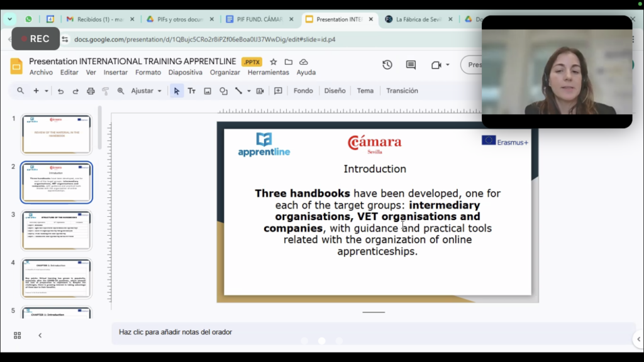Click the paint format roller icon
Screen dimensions: 644x362
106,91
